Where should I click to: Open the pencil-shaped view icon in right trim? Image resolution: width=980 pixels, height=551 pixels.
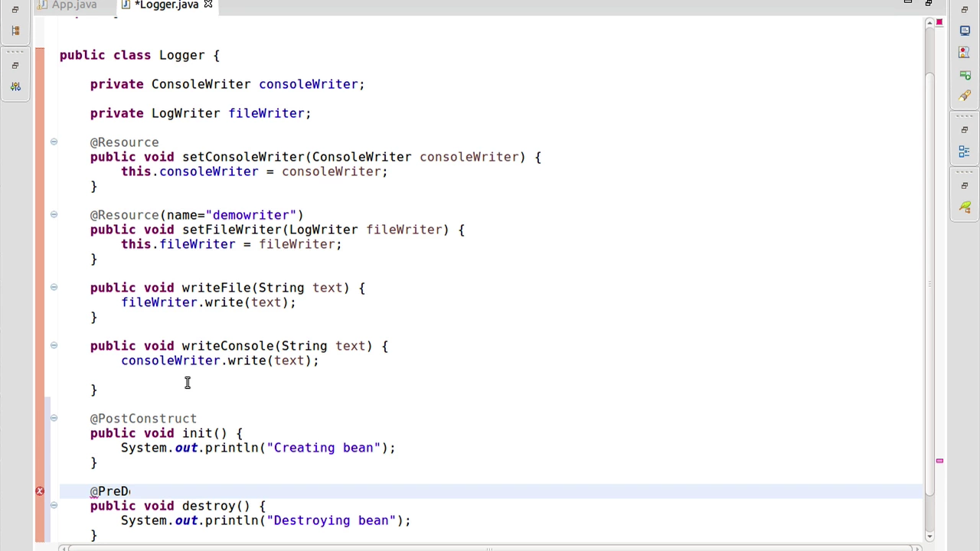pos(965,96)
